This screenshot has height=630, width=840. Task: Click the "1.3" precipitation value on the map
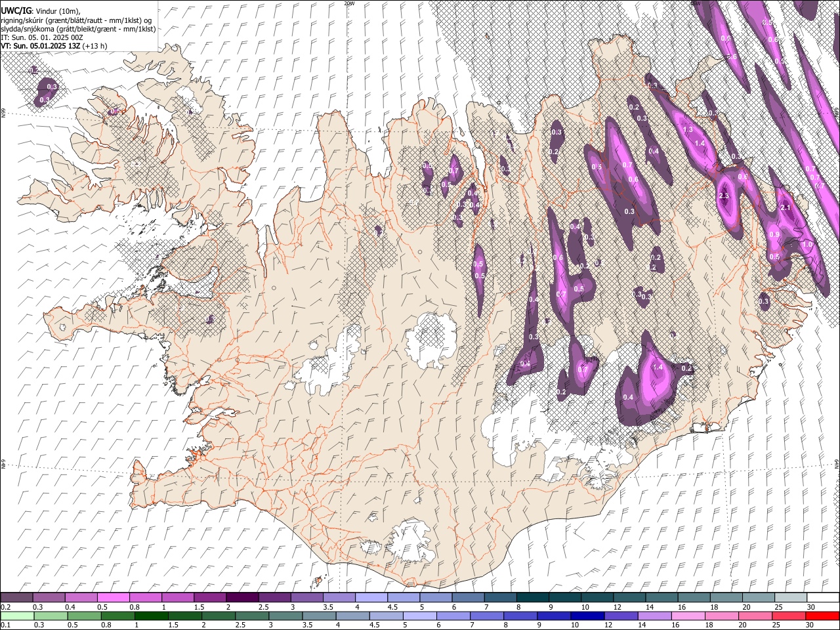[688, 130]
